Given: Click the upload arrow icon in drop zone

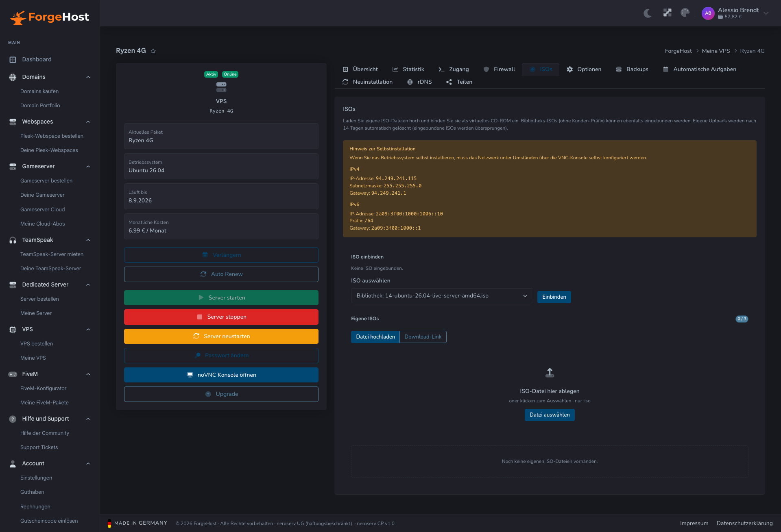Looking at the screenshot, I should point(550,373).
